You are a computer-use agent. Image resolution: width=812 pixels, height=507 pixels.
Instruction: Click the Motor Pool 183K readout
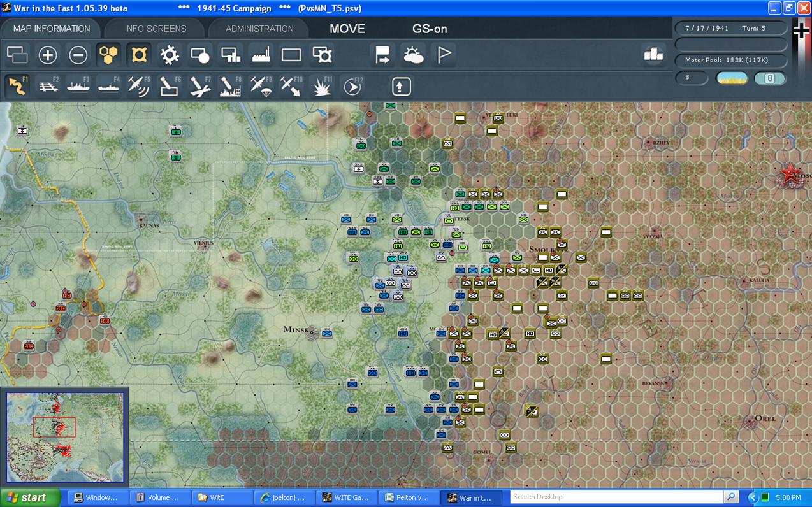730,60
